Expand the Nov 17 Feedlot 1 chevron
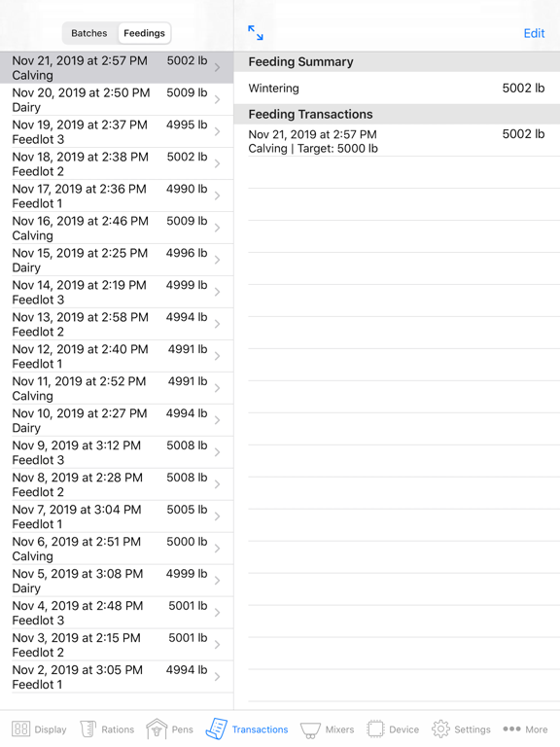This screenshot has width=560, height=747. (217, 196)
